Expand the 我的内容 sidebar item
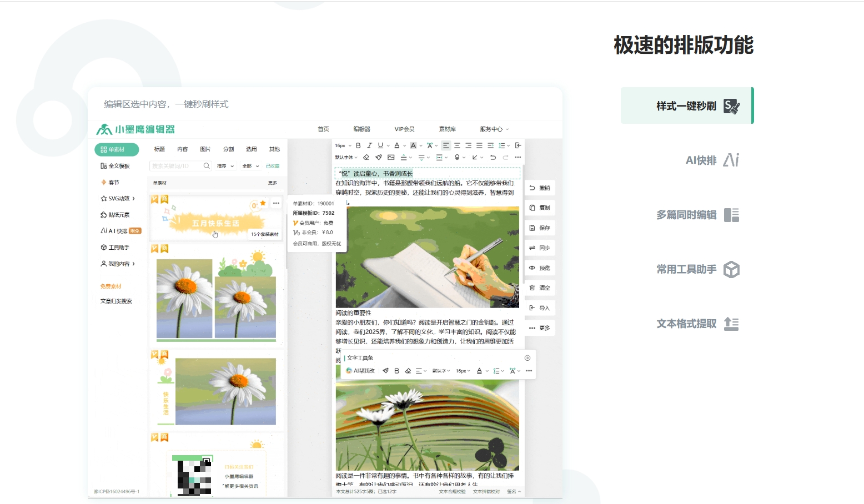The image size is (864, 504). 118,264
